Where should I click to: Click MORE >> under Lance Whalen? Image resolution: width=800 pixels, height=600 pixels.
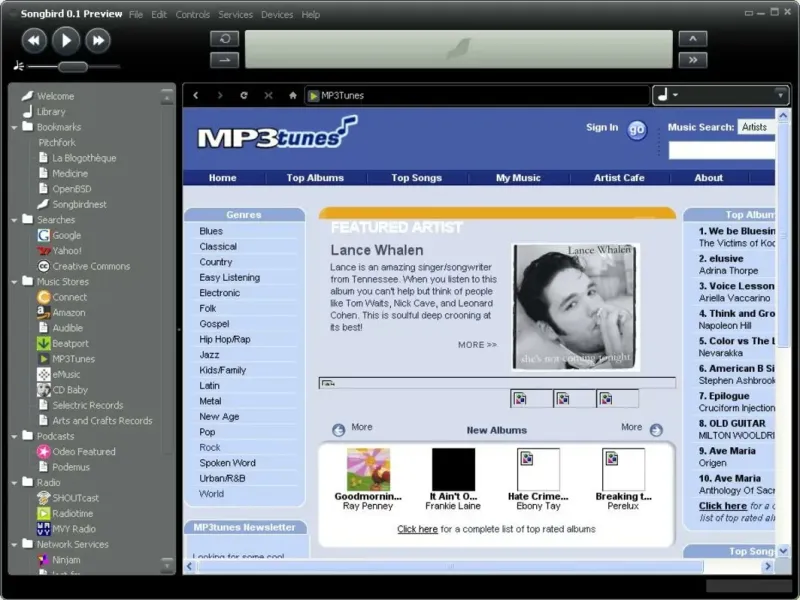tap(477, 345)
